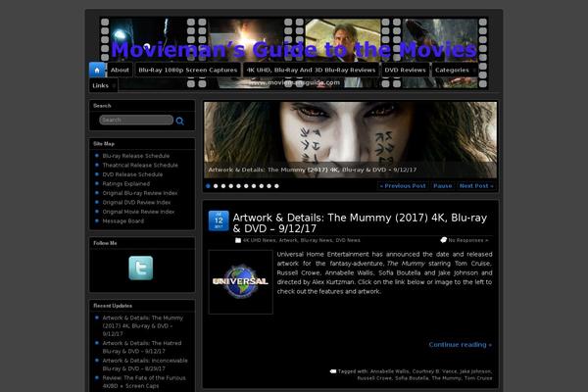The height and width of the screenshot is (392, 588).
Task: Open the DVD Reviews menu item
Action: 406,71
